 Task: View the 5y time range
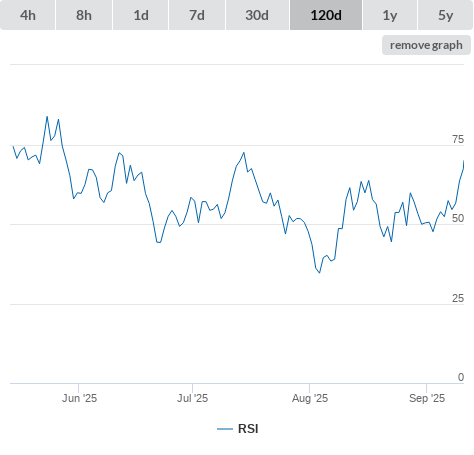tap(445, 15)
